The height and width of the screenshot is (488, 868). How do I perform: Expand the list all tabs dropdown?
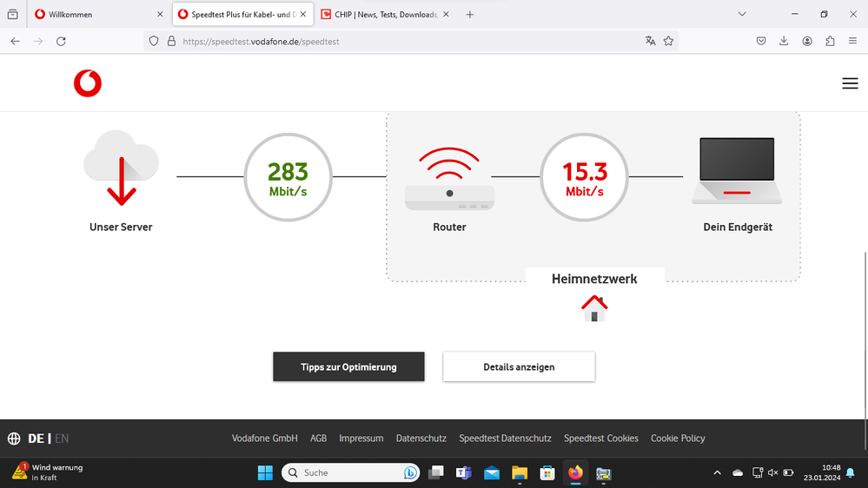tap(742, 15)
